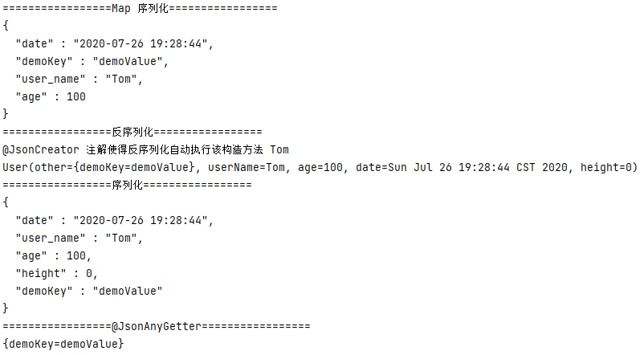Click the closing brace above @JsonAnyGetter header
Viewport: 644px width, 355px height.
point(6,308)
